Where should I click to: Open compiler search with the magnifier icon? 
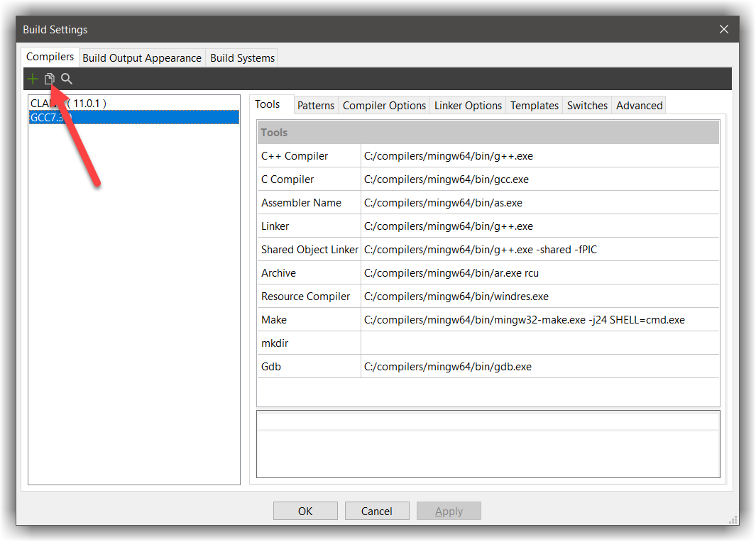[66, 78]
